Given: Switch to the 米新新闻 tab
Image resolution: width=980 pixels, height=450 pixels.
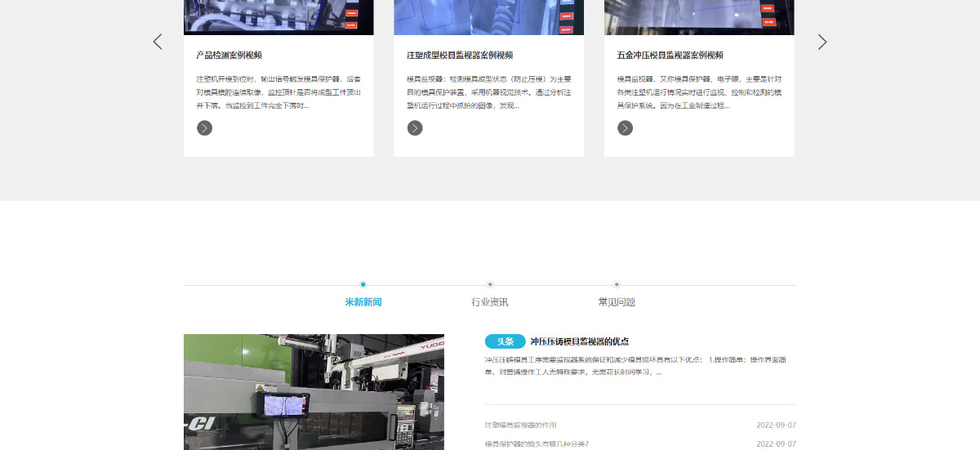Looking at the screenshot, I should click(363, 302).
